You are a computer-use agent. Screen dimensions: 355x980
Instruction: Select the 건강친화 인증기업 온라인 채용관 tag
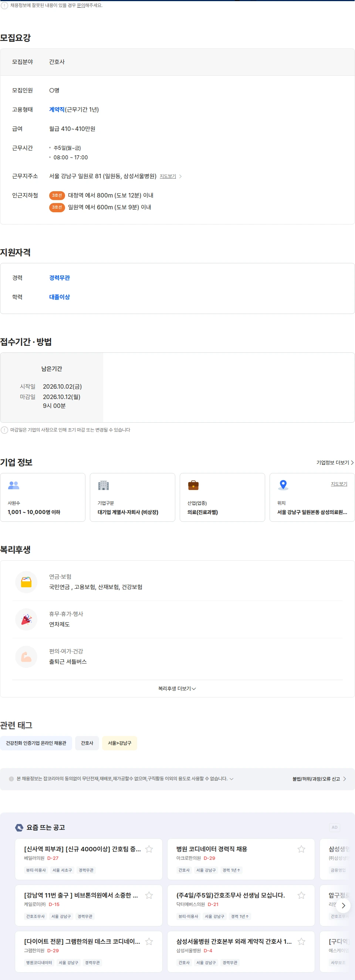tap(36, 743)
